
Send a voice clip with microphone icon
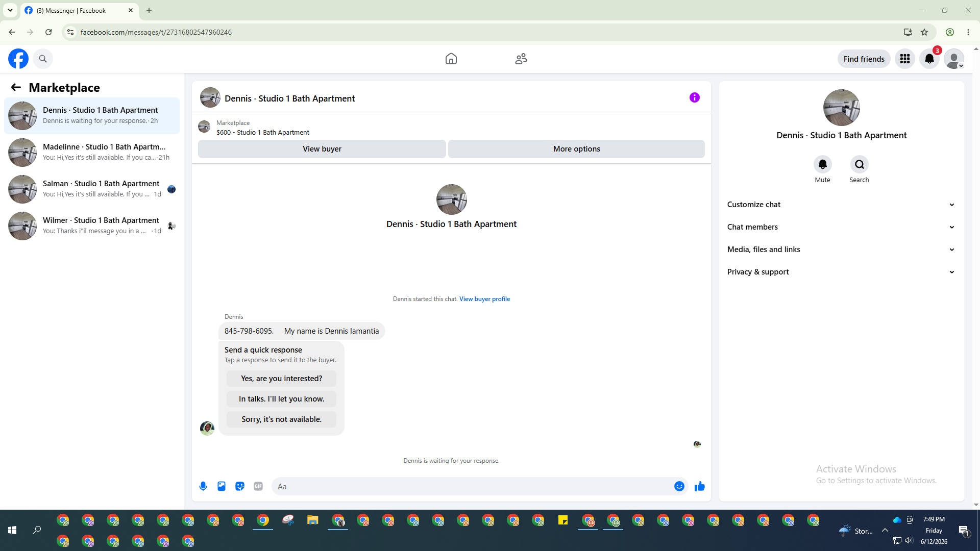click(x=203, y=486)
